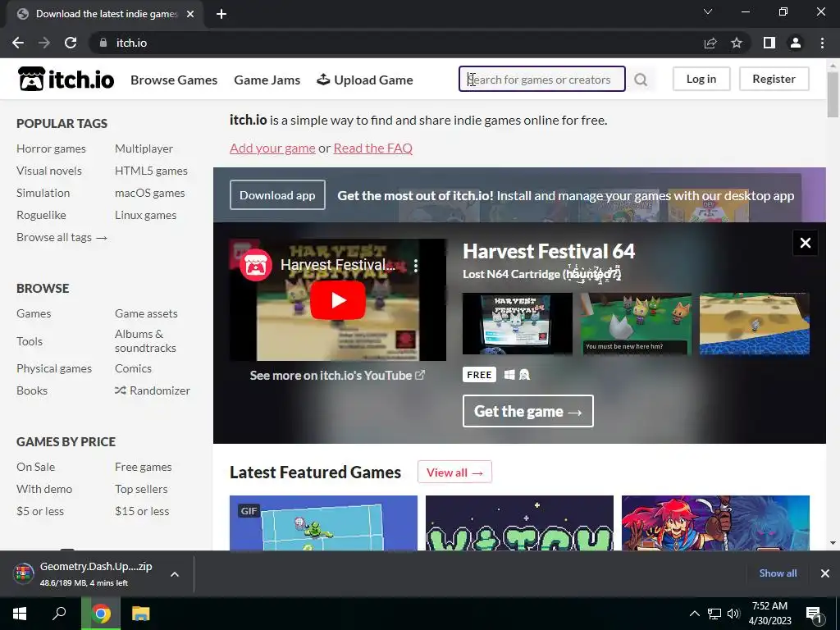
Task: Click the address bar showing itch.io
Action: (x=396, y=43)
